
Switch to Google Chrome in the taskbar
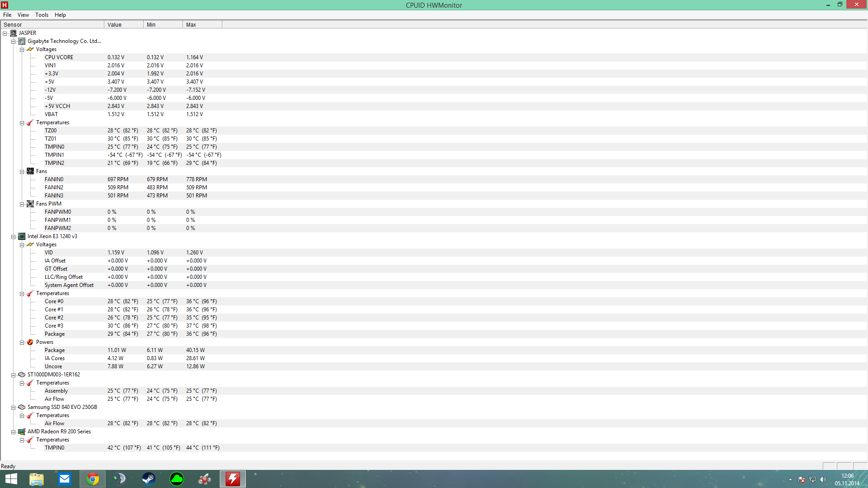click(x=93, y=479)
